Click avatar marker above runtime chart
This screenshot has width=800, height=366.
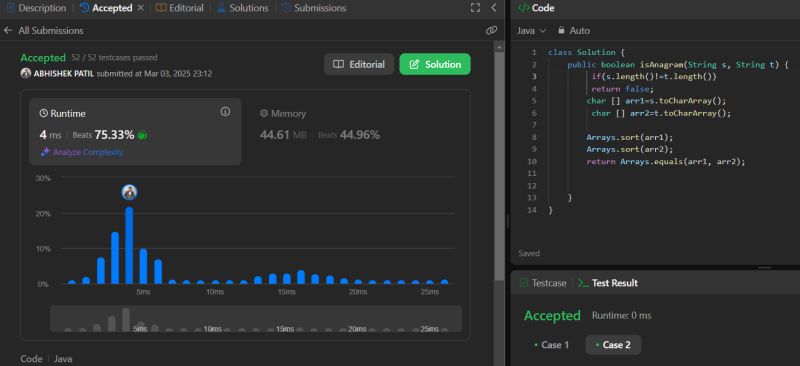[x=130, y=192]
